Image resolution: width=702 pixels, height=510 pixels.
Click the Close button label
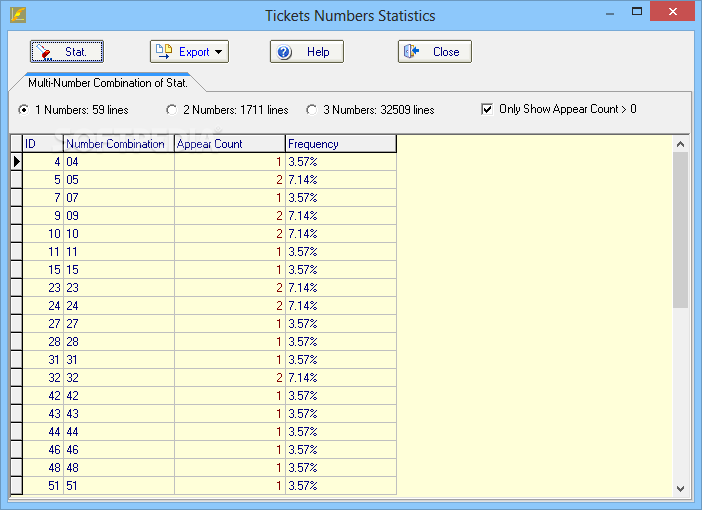pyautogui.click(x=446, y=52)
